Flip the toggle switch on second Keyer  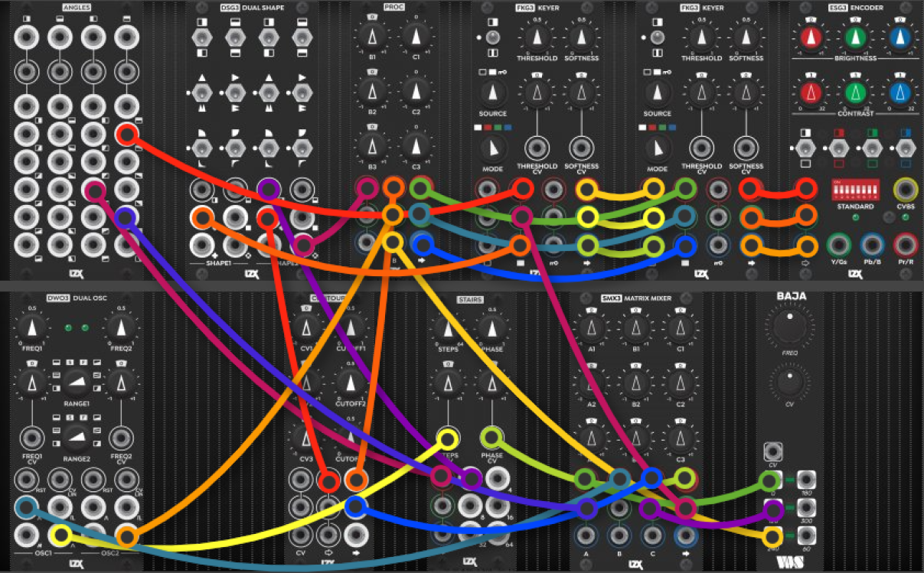tap(656, 37)
